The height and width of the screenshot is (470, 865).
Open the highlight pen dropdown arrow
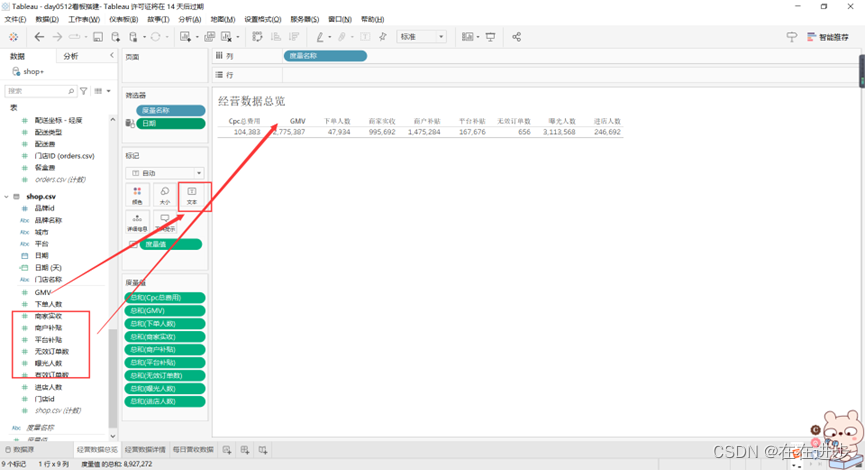pyautogui.click(x=330, y=37)
